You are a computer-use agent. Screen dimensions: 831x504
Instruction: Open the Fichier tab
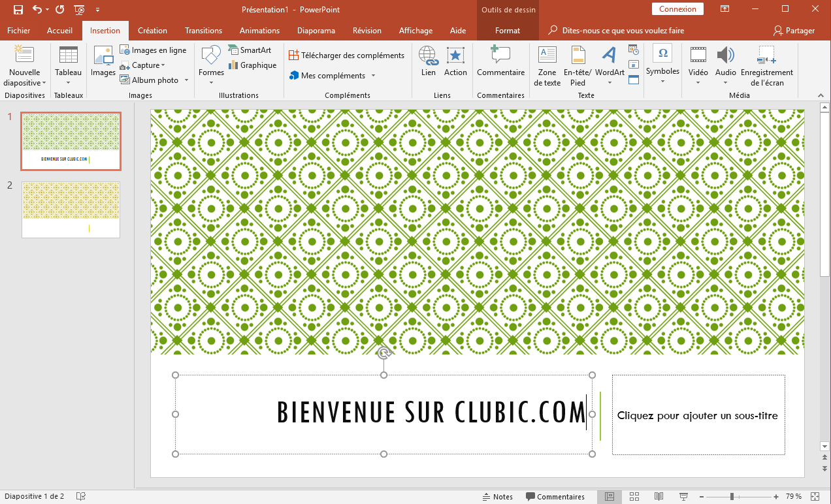pyautogui.click(x=19, y=31)
